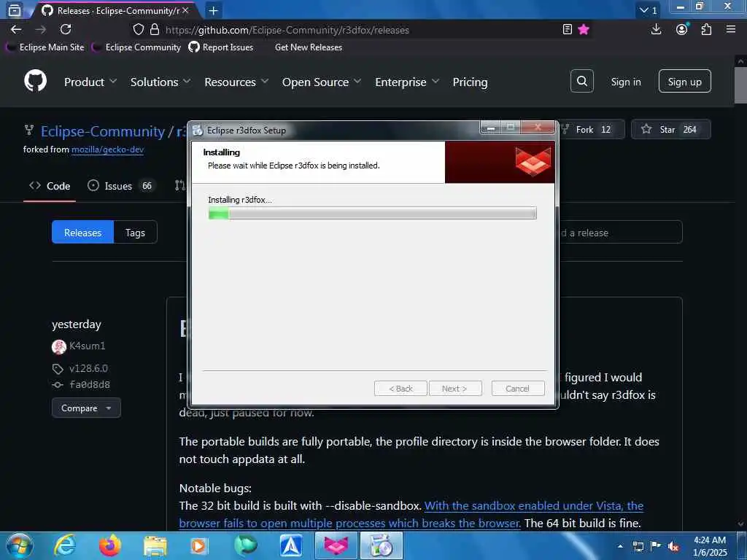This screenshot has height=560, width=747.
Task: Open Windows Explorer folder in taskbar
Action: click(155, 546)
